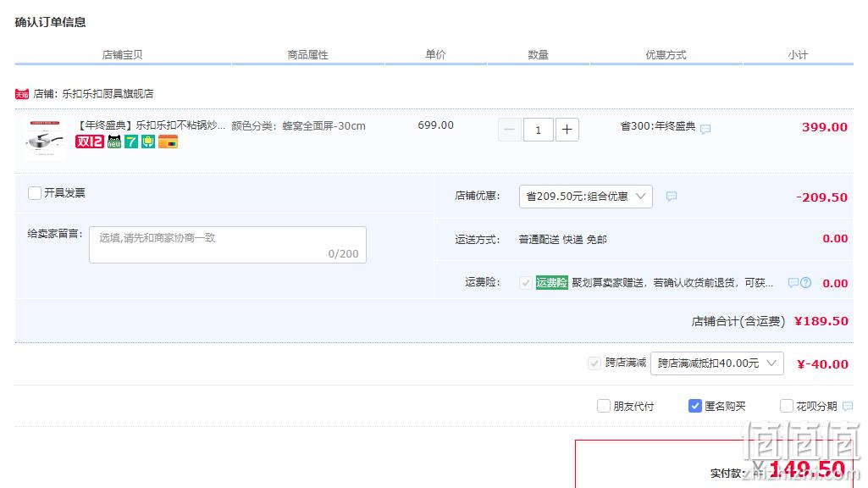Click the 颜色分类: 蜂窝全面屏-30cm attribute text
This screenshot has height=488, width=868.
pos(298,125)
